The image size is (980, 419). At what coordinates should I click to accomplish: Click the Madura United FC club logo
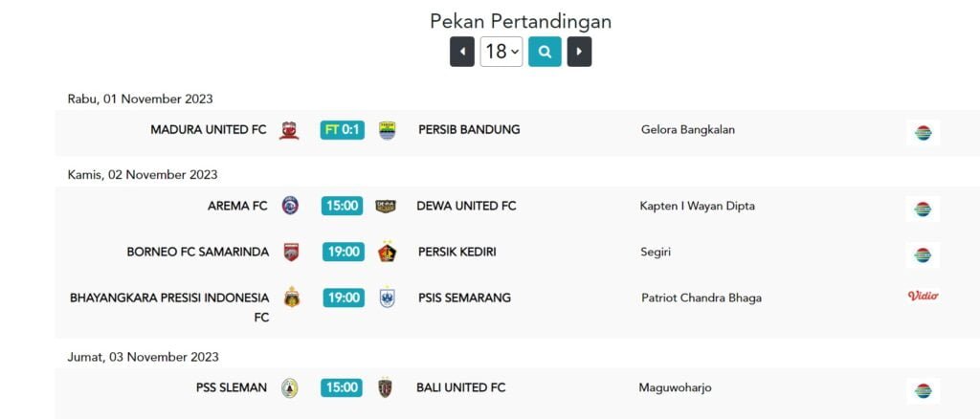[x=289, y=130]
